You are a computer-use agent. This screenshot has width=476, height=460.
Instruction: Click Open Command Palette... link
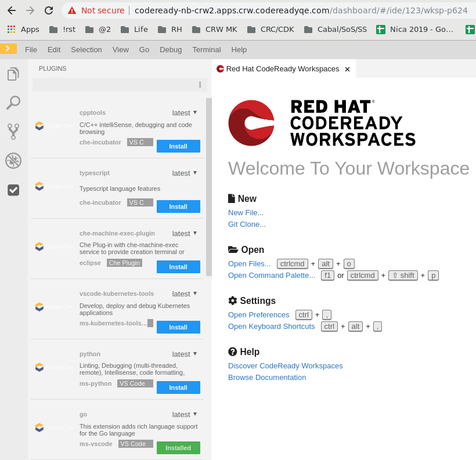click(272, 275)
